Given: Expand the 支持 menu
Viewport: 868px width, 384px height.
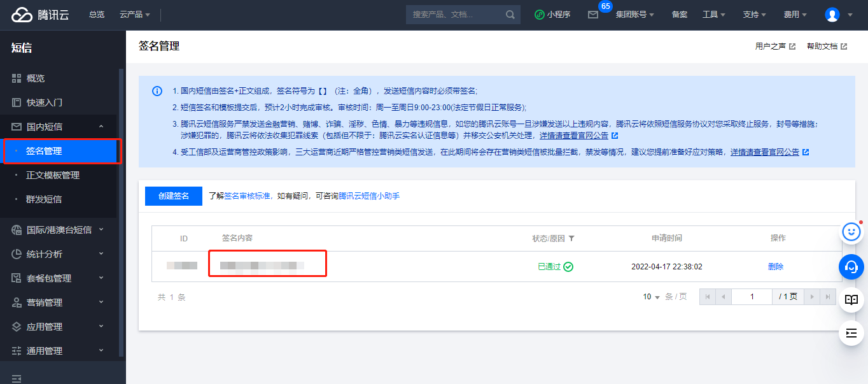Looking at the screenshot, I should [x=755, y=15].
